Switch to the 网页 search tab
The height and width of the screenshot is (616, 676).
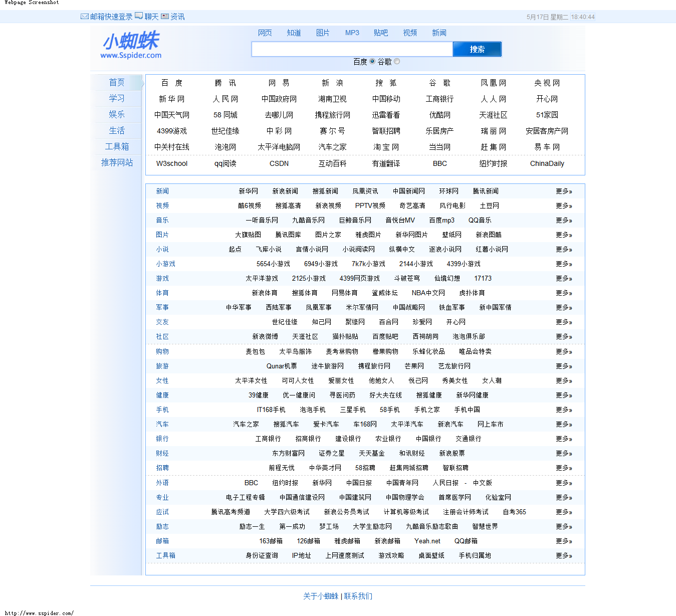265,33
